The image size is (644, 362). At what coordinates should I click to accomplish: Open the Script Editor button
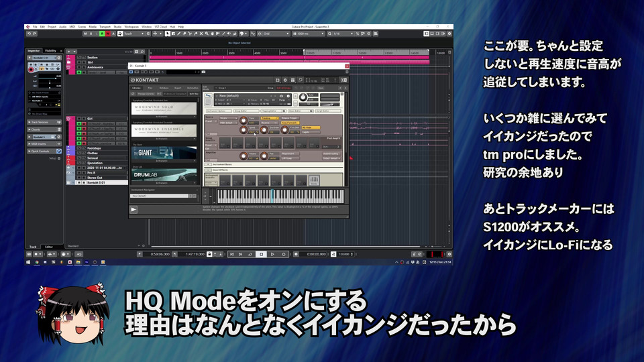click(x=328, y=111)
